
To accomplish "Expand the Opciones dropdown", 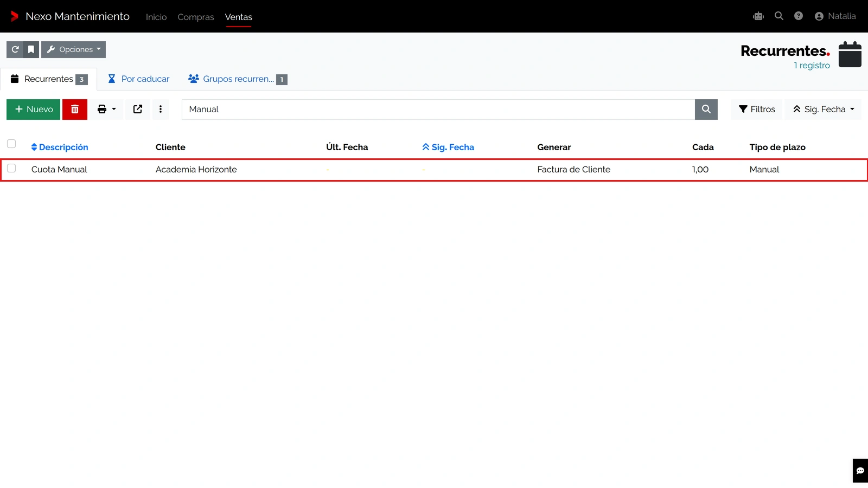I will 73,49.
